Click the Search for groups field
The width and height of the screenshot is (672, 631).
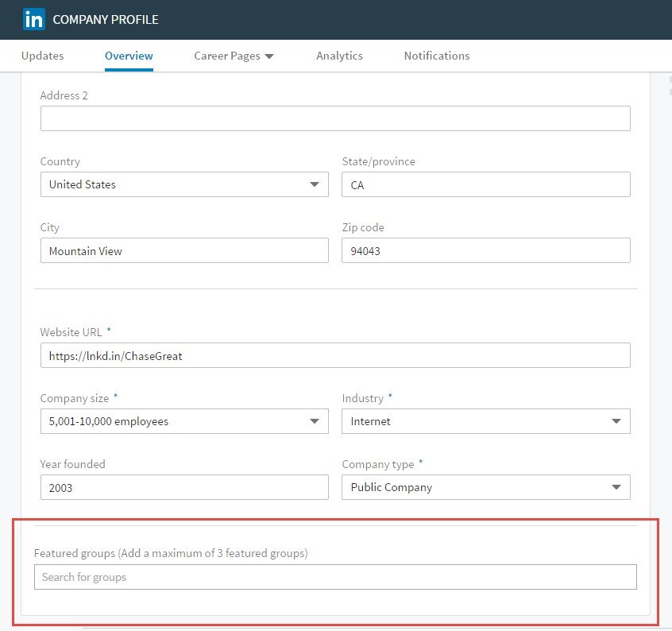335,577
